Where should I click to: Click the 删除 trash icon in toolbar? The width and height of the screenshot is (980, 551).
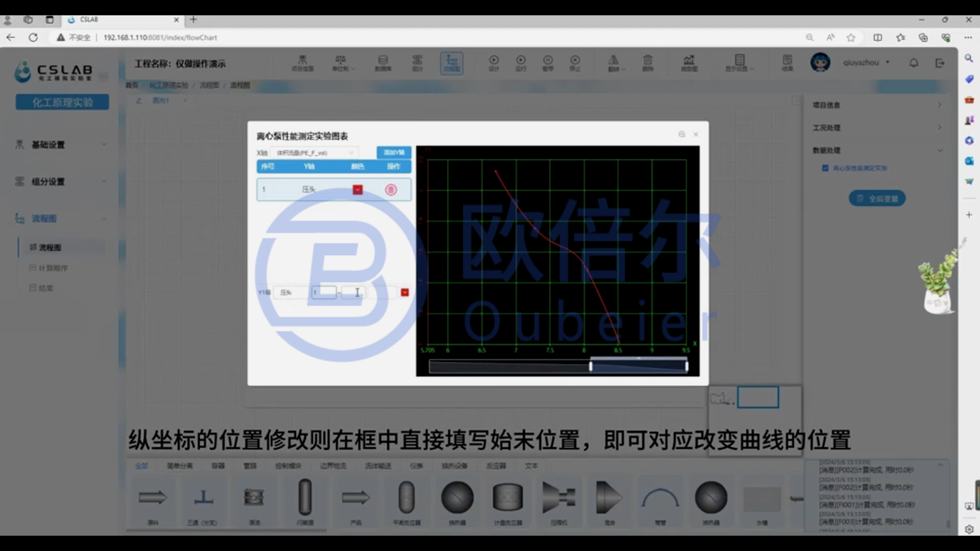click(647, 63)
